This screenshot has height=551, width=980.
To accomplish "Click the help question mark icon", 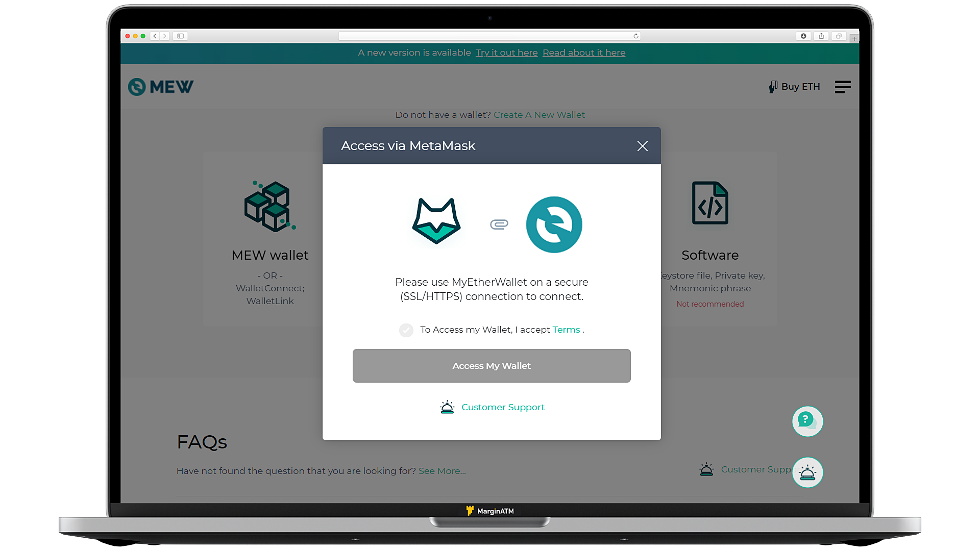I will click(x=807, y=420).
